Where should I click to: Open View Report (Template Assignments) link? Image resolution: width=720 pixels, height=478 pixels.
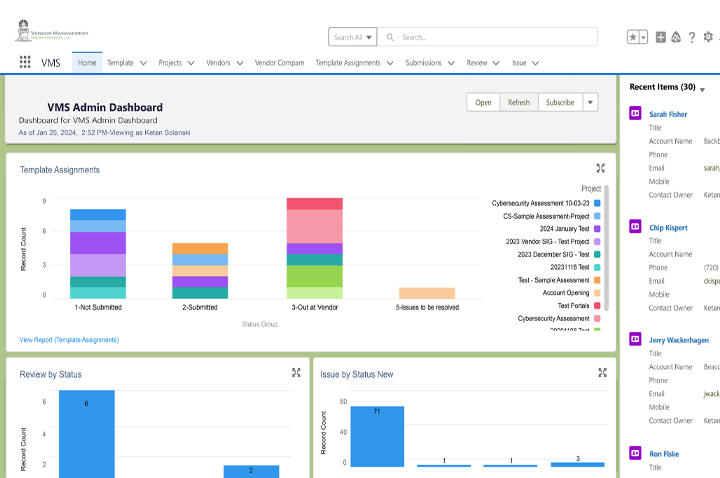69,340
